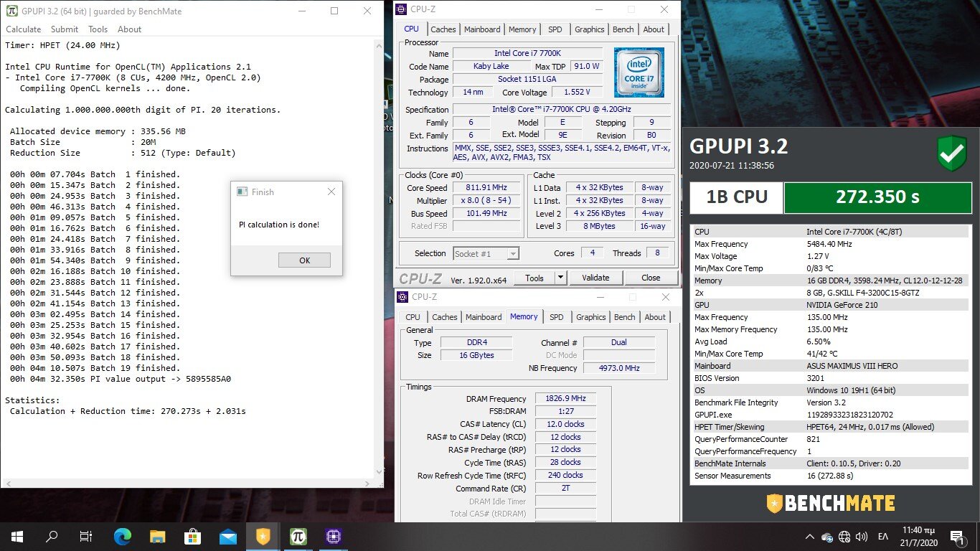The height and width of the screenshot is (551, 980).
Task: Click the CPU-Z Validate button
Action: 595,278
